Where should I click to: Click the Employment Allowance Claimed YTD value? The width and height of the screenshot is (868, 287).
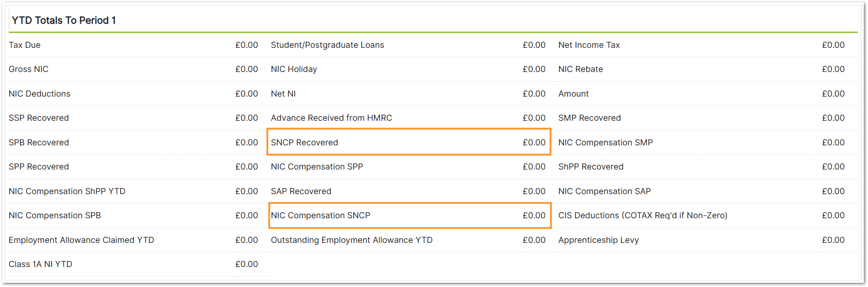246,240
